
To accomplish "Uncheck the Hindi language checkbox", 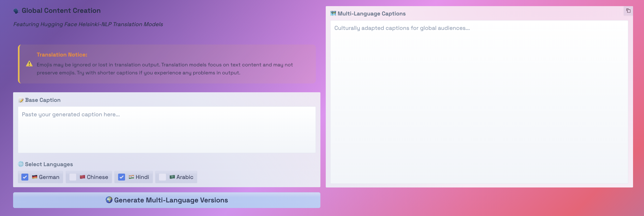I will click(122, 177).
